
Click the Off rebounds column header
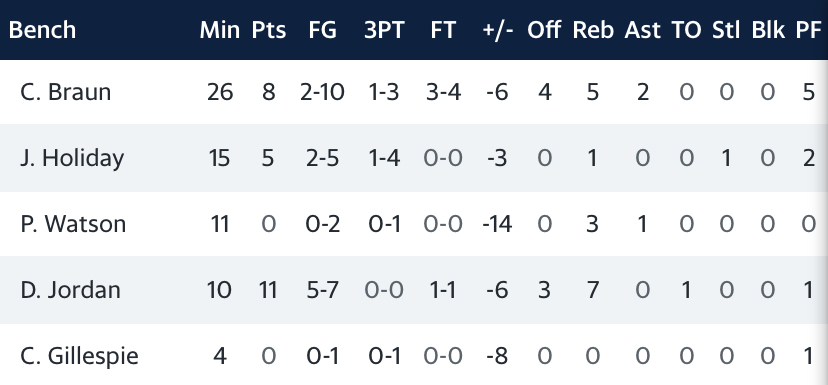[543, 30]
